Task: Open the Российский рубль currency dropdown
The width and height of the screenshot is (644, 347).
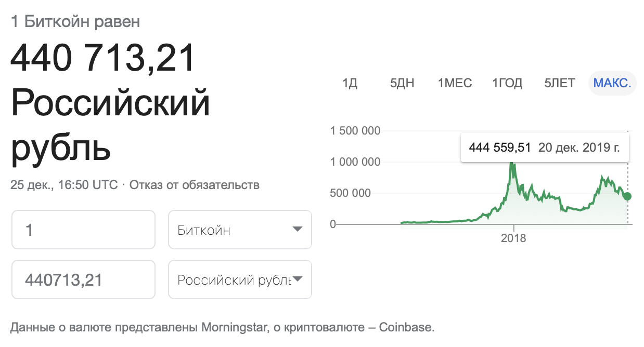Action: click(x=239, y=279)
